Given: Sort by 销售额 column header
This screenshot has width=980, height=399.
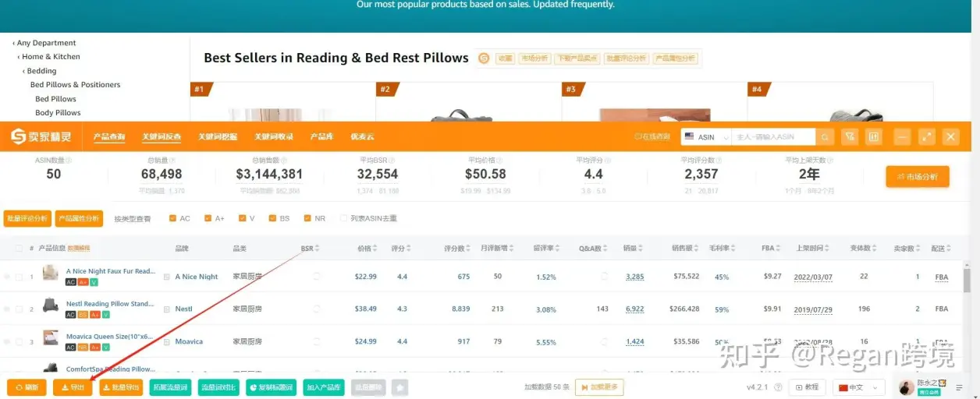Looking at the screenshot, I should [684, 249].
